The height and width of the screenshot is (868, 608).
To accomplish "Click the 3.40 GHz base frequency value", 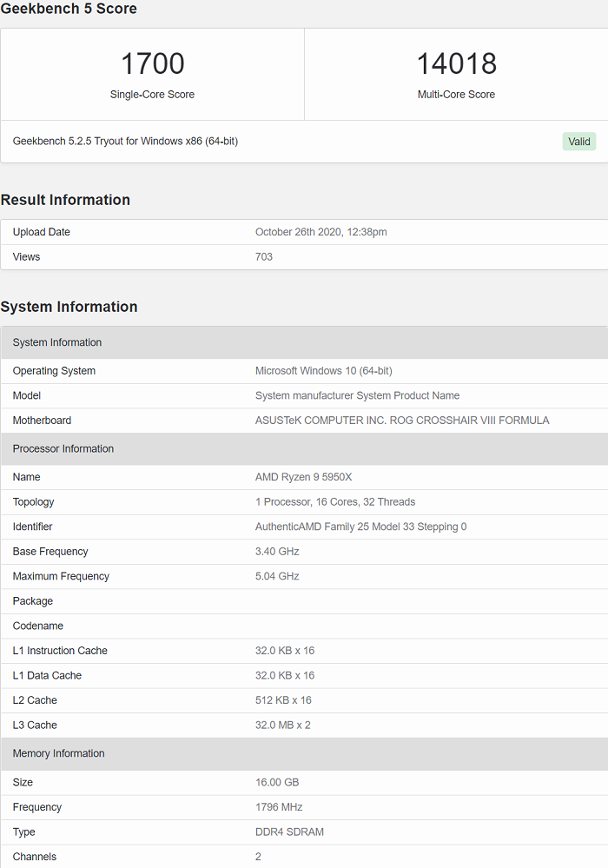I will pos(277,551).
